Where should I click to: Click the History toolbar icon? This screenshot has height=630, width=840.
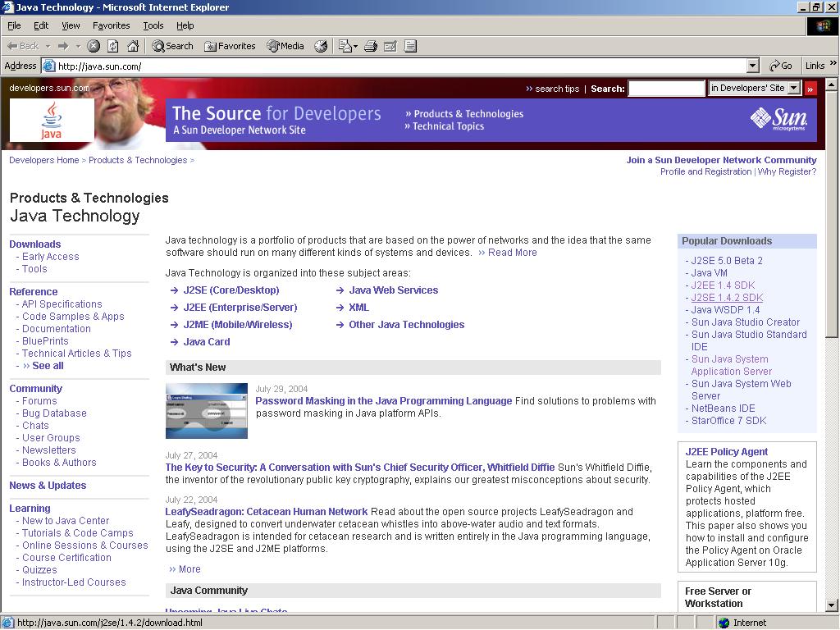point(321,46)
